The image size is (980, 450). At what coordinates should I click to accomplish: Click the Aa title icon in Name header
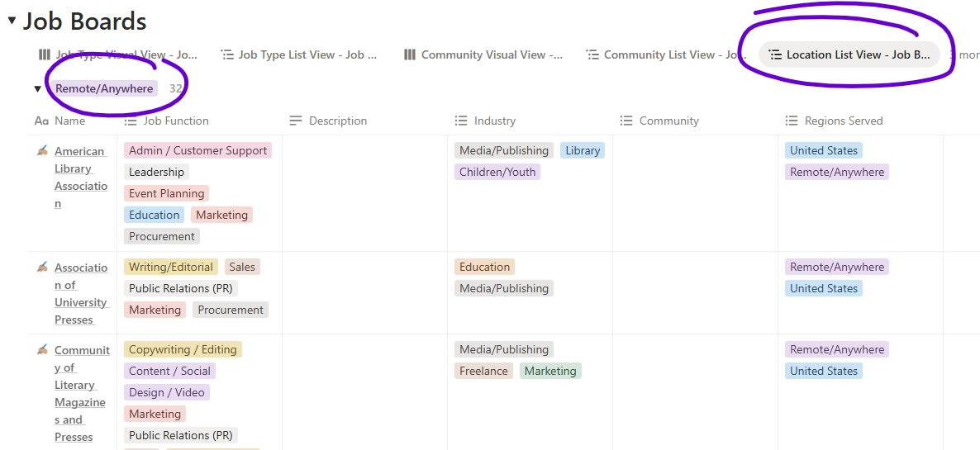tap(41, 121)
